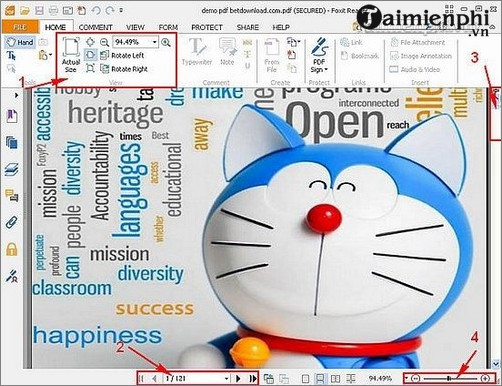
Task: Open the 94.49% zoom level dropdown in ribbon
Action: pyautogui.click(x=154, y=42)
